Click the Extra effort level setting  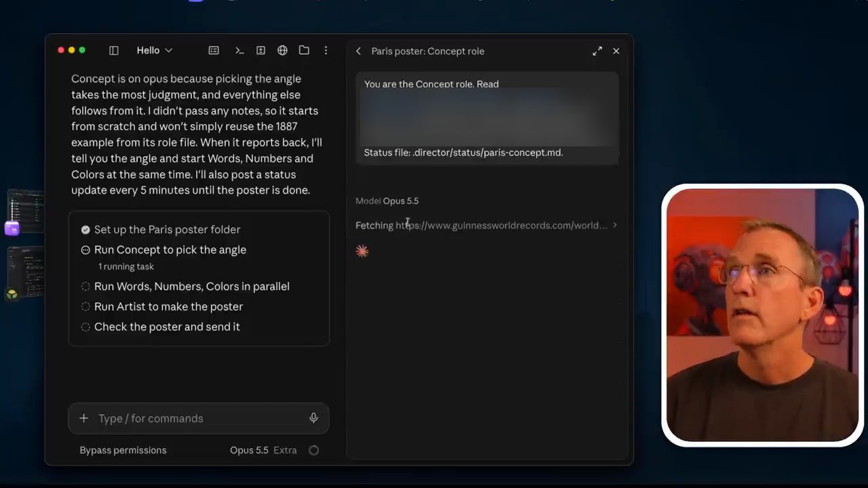[285, 450]
